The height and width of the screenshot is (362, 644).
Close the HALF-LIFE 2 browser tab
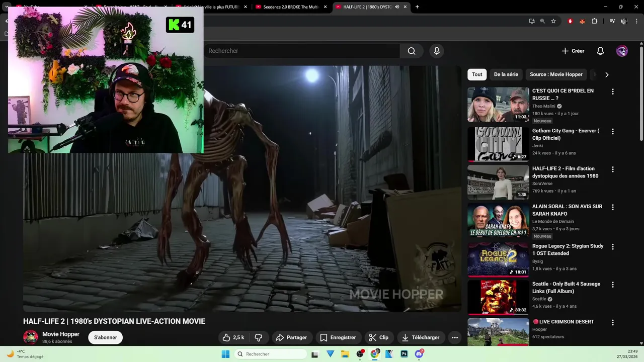point(405,7)
